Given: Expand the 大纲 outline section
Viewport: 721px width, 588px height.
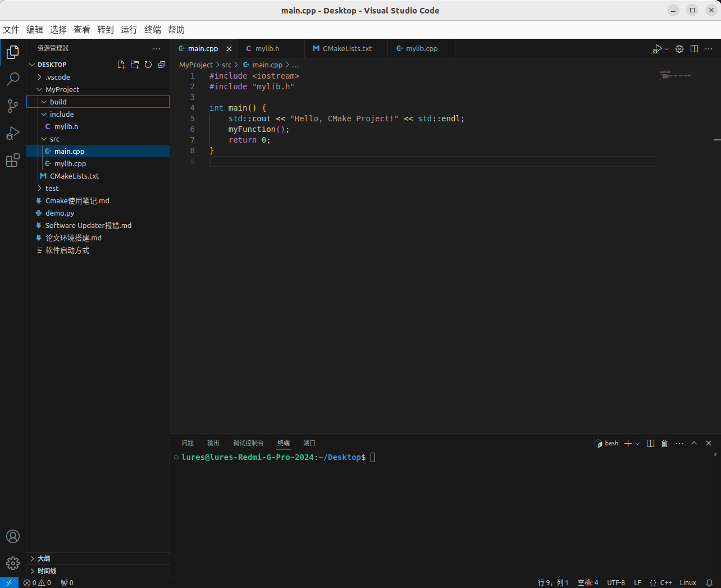Looking at the screenshot, I should tap(44, 559).
